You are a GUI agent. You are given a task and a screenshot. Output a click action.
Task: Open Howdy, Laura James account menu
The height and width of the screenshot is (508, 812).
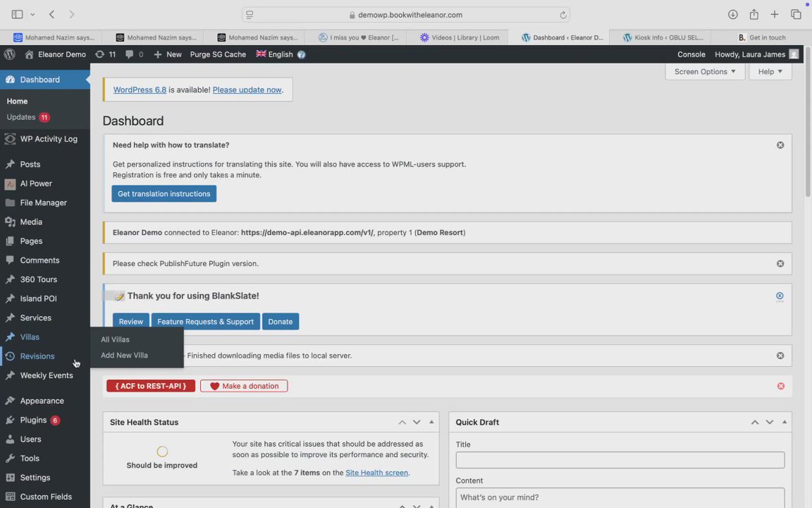pyautogui.click(x=756, y=54)
